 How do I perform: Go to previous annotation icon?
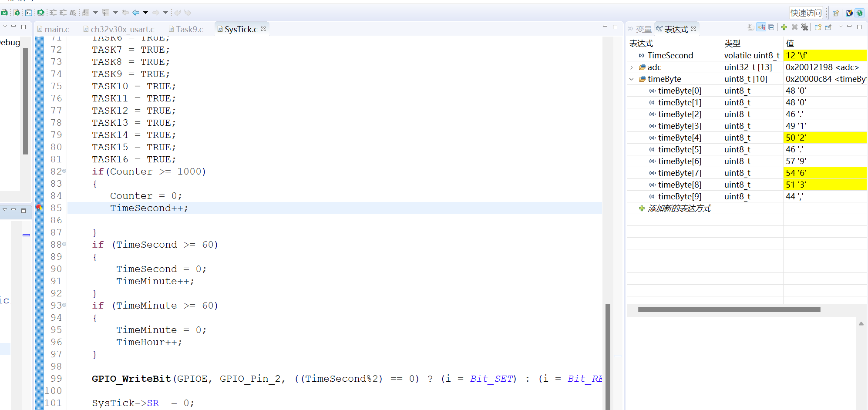106,13
